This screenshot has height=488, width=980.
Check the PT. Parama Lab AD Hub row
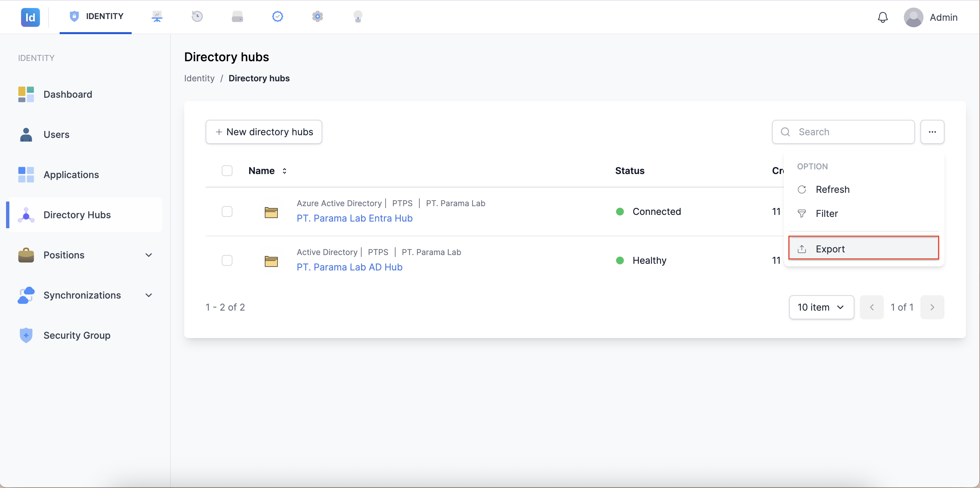pos(227,260)
